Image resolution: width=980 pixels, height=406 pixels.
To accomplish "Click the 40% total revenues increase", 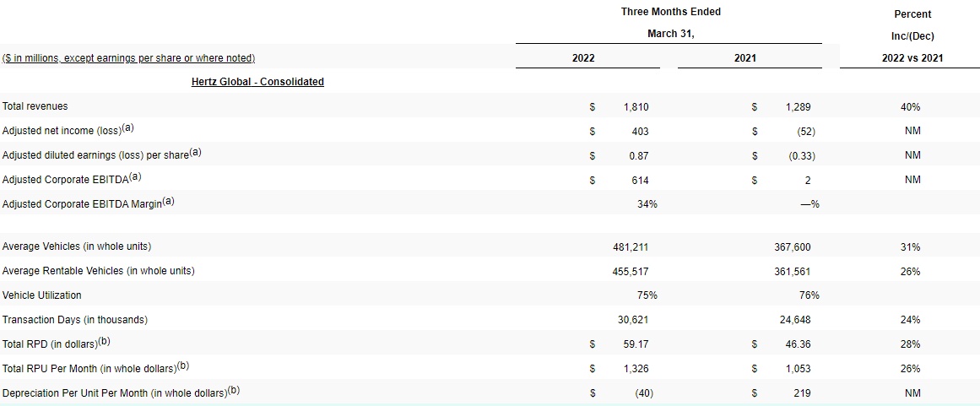I will tap(910, 107).
